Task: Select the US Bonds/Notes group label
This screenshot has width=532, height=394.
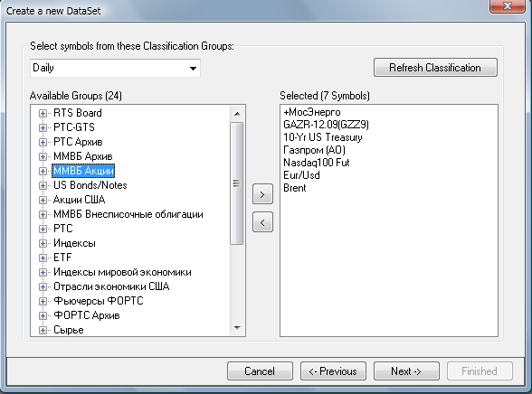Action: pyautogui.click(x=90, y=185)
